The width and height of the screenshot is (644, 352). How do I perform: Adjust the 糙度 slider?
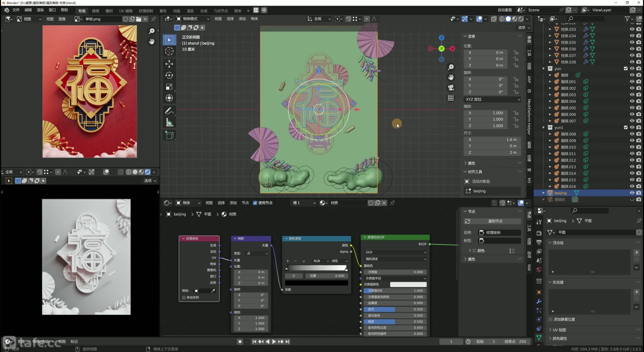[395, 322]
